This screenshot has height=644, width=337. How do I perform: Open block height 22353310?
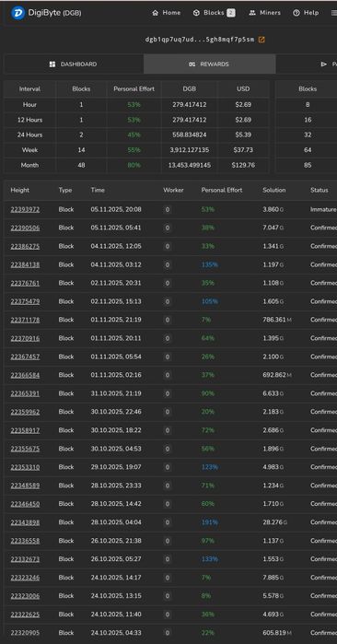(25, 467)
